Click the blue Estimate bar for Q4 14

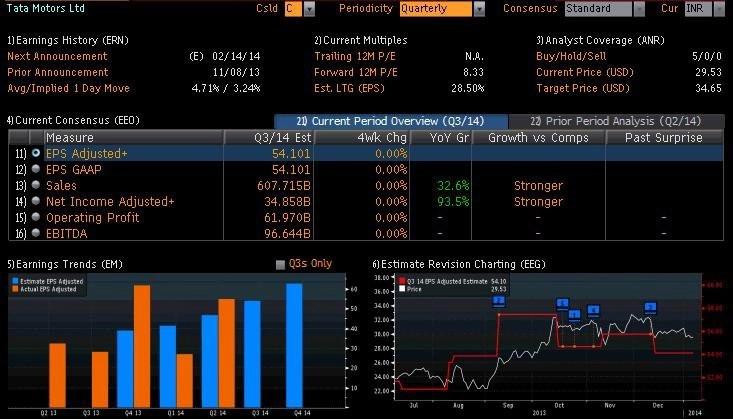tap(295, 346)
